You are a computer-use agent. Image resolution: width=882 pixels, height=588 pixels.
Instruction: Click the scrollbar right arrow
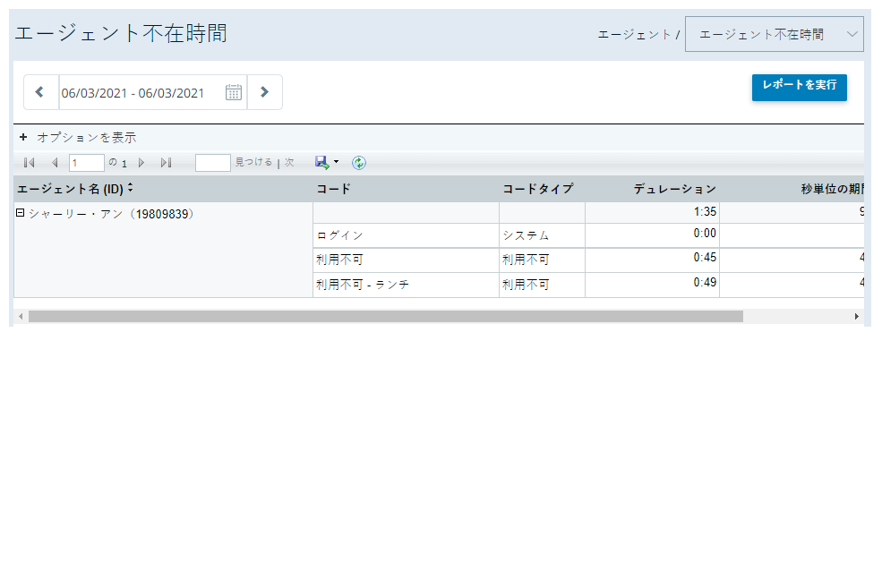point(857,317)
